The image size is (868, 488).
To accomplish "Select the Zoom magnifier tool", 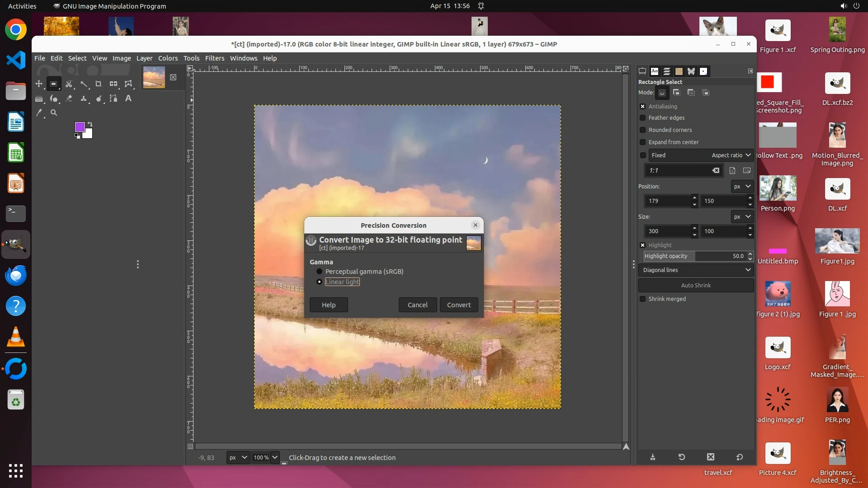I will coord(54,113).
